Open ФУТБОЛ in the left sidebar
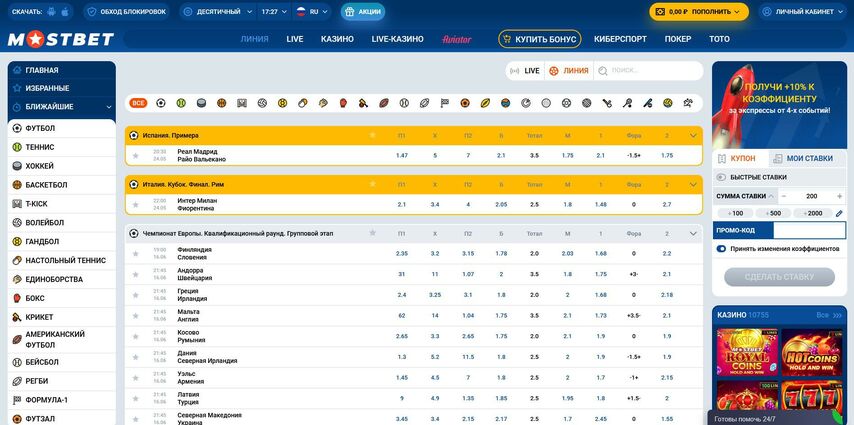Image resolution: width=854 pixels, height=425 pixels. coord(62,129)
